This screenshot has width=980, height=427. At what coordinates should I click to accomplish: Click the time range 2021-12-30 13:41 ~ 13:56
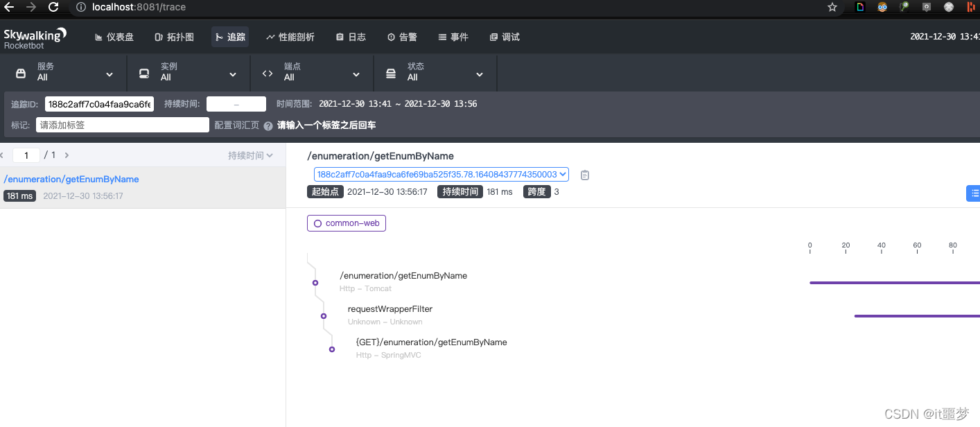pos(398,104)
